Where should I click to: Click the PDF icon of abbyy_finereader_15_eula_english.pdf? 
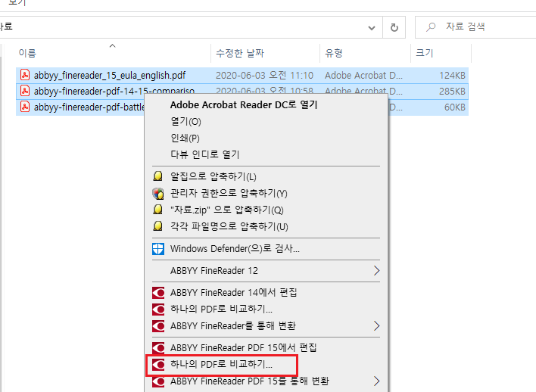point(25,75)
